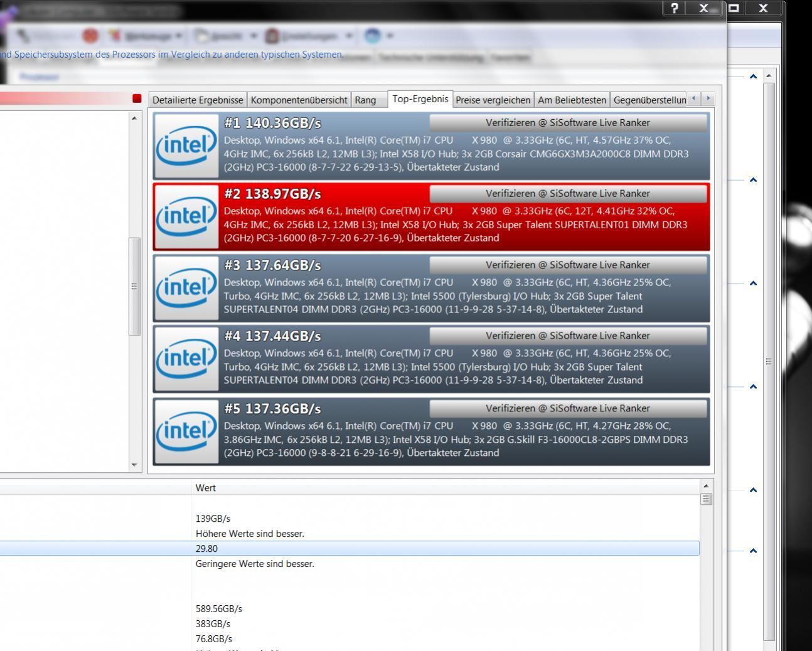The height and width of the screenshot is (651, 812).
Task: Click the Intel logo of result #5
Action: 186,431
